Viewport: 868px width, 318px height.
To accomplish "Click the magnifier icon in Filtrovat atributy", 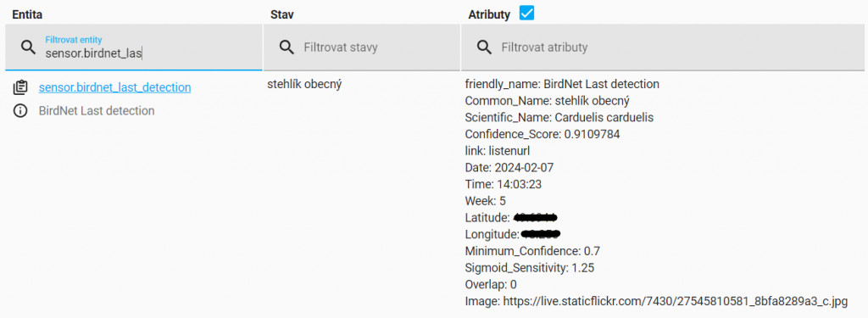I will point(484,47).
